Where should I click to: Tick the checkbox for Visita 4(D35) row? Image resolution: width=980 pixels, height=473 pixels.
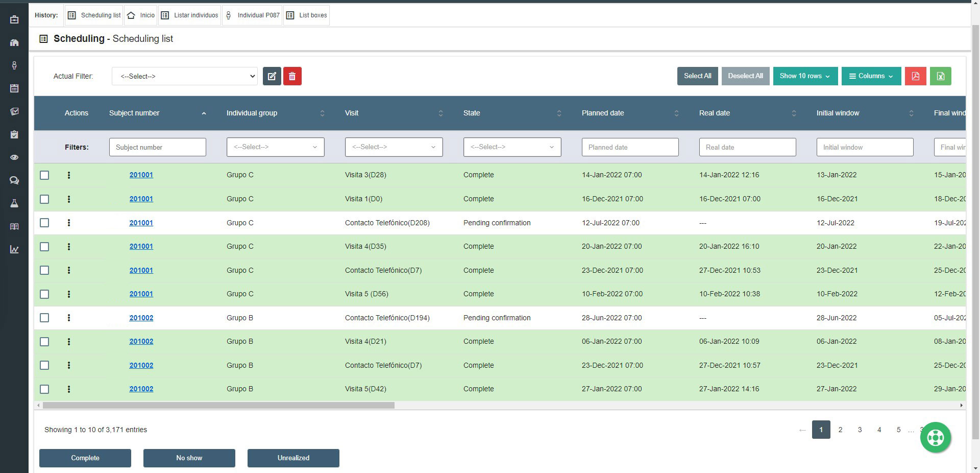pos(44,247)
